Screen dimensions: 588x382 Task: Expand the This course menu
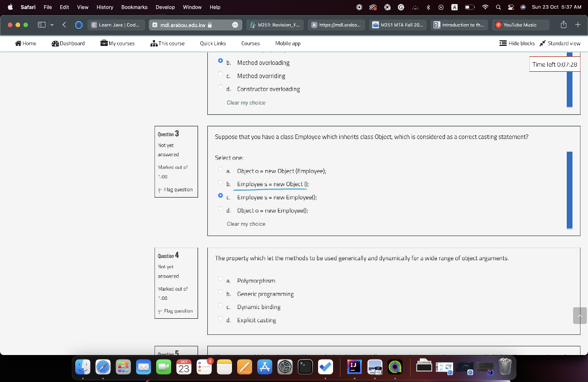click(167, 44)
